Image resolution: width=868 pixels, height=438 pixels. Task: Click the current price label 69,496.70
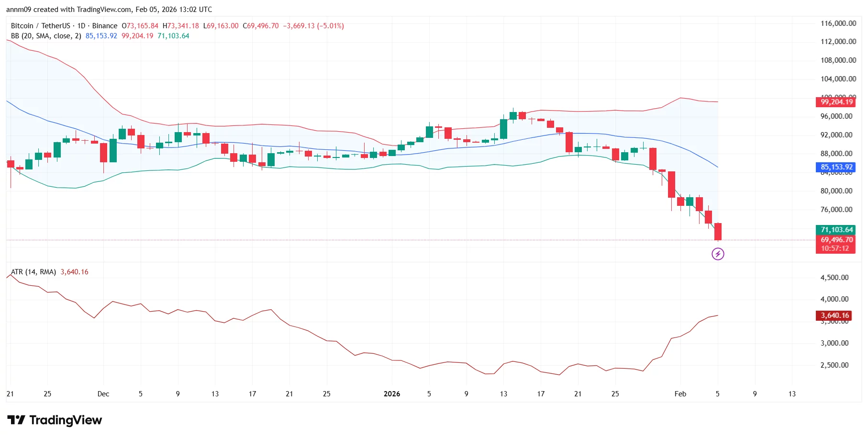[835, 239]
